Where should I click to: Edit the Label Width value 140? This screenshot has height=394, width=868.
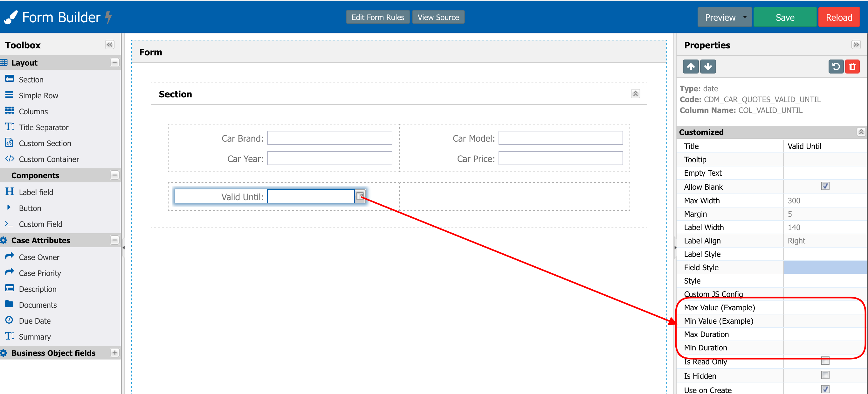point(825,227)
